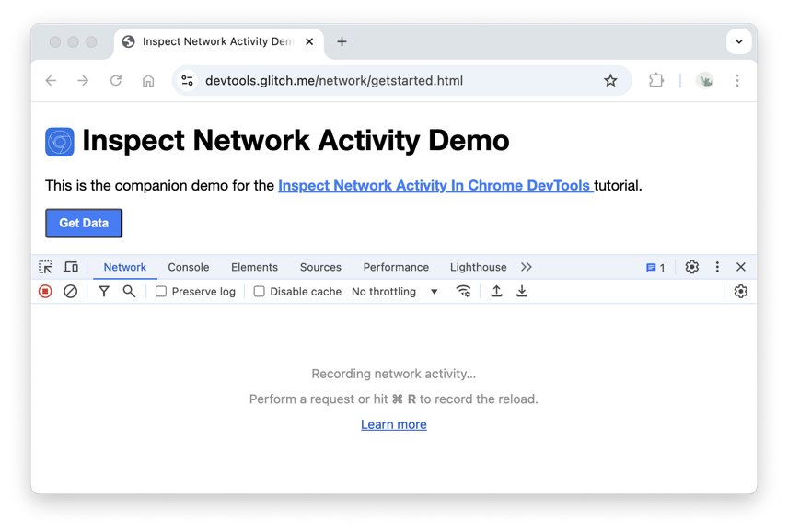
Task: Stop recording network log
Action: tap(45, 292)
